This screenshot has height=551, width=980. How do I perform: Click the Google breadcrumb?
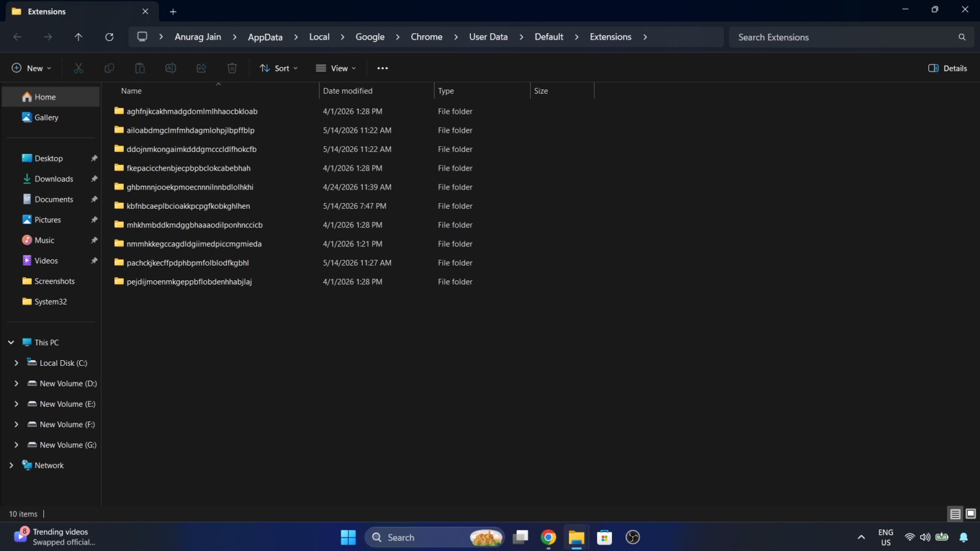[370, 37]
